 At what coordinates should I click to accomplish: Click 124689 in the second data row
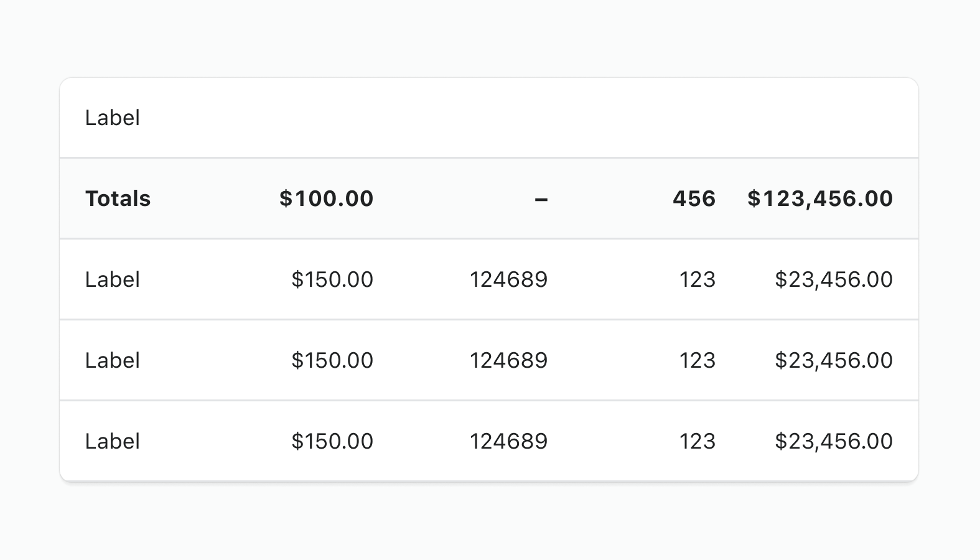(508, 360)
